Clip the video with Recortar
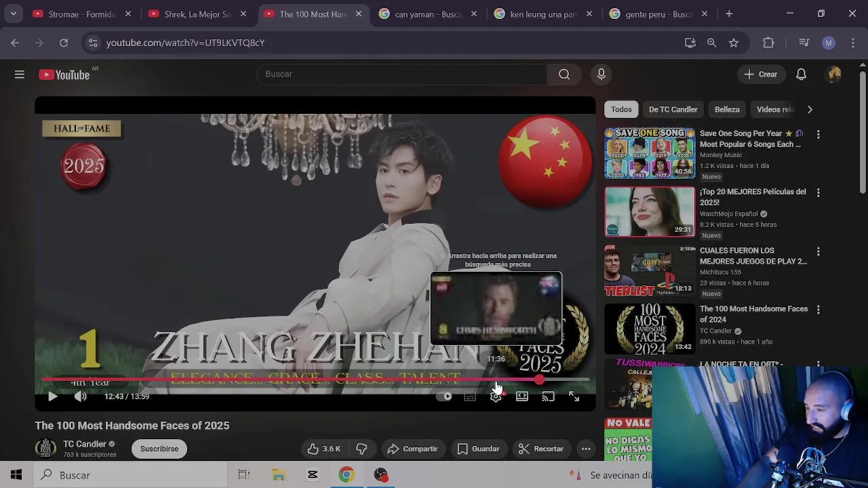 (x=541, y=449)
